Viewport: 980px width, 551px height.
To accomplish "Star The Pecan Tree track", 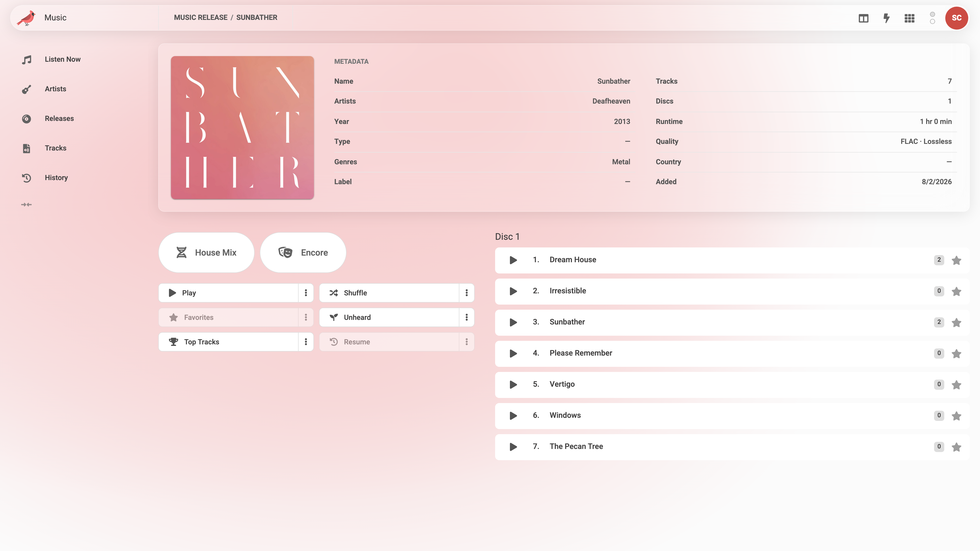I will click(x=957, y=447).
